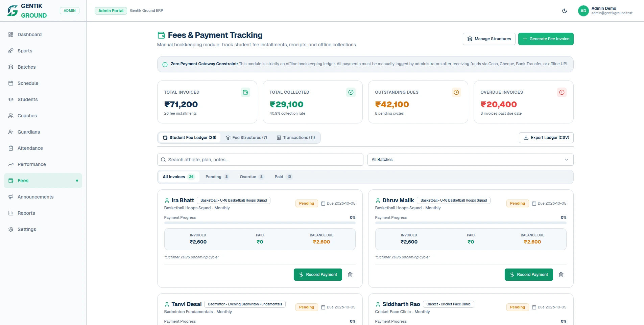This screenshot has height=325, width=644.
Task: Record payment for Dhruv Malik
Action: pos(529,275)
